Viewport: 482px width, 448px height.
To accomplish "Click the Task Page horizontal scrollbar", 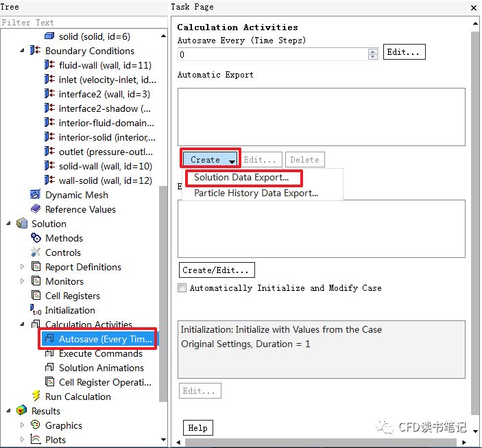I will point(320,443).
